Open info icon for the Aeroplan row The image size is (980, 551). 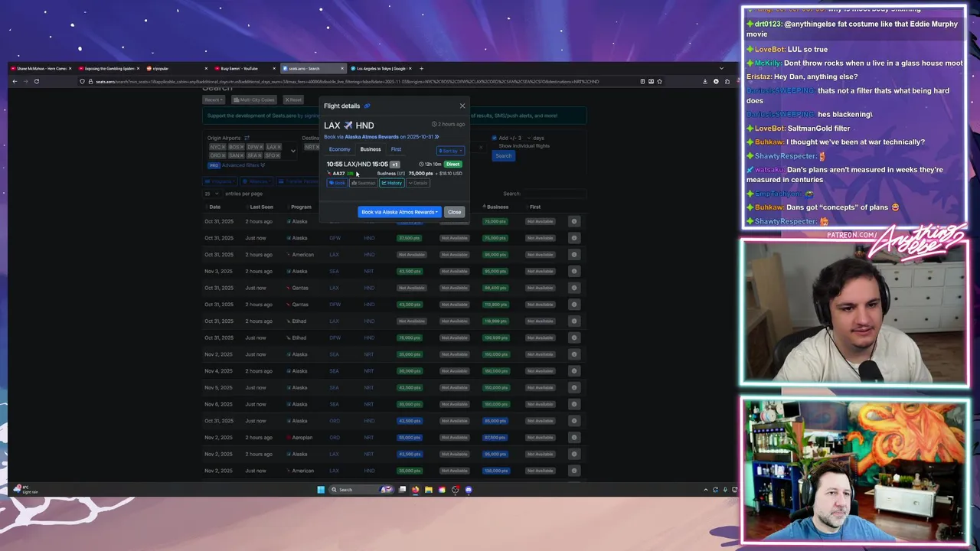(573, 438)
